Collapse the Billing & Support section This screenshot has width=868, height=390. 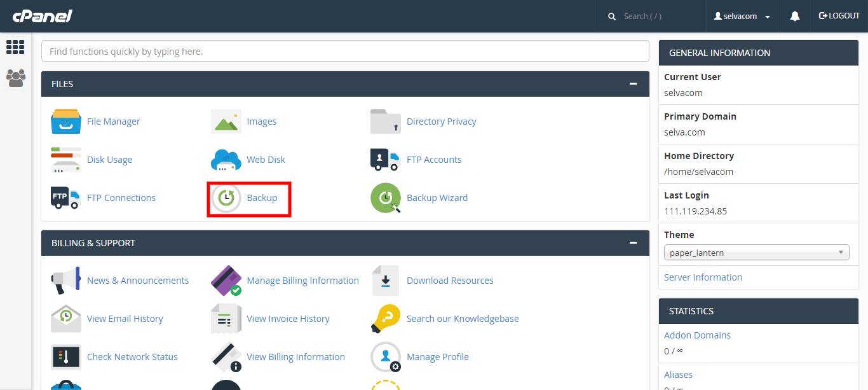tap(633, 243)
